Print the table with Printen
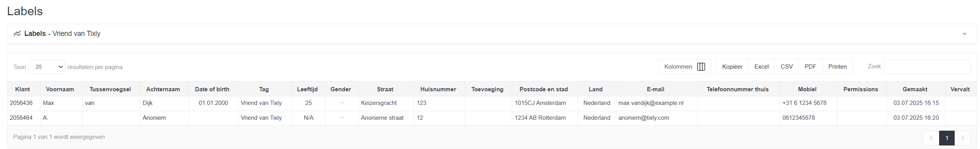Screen dimensions: 980x149 [837, 67]
